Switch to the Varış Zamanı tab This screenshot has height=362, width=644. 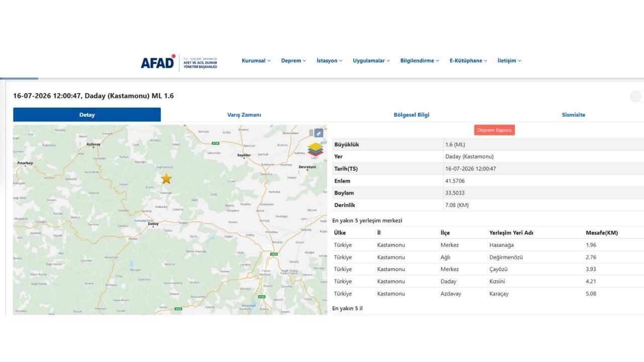point(244,115)
